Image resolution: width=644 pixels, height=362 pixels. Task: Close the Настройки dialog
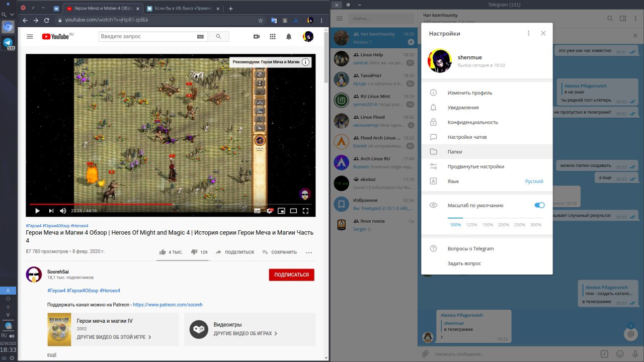click(x=543, y=33)
